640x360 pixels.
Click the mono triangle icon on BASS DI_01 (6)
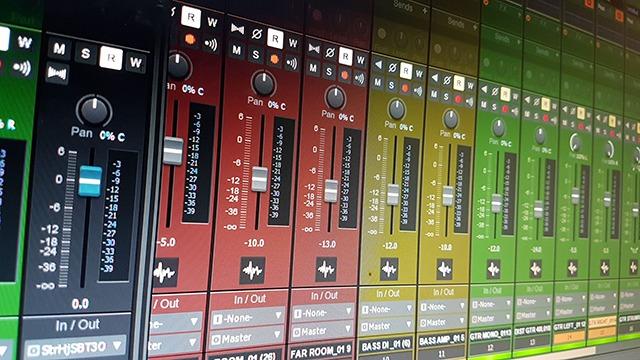[379, 65]
